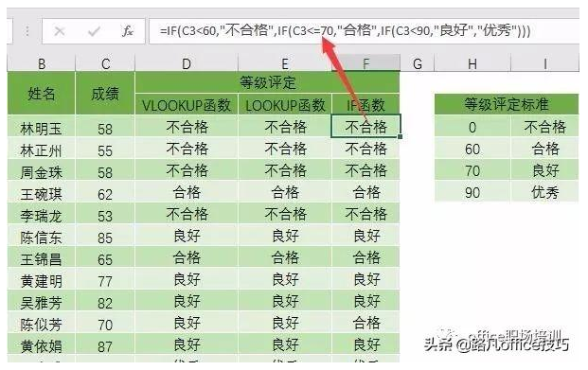Select the active IF result cell for 林明玉

(x=366, y=127)
